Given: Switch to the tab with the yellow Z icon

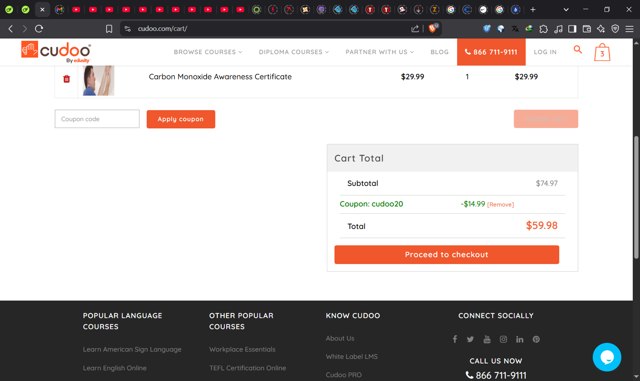Looking at the screenshot, I should click(435, 9).
